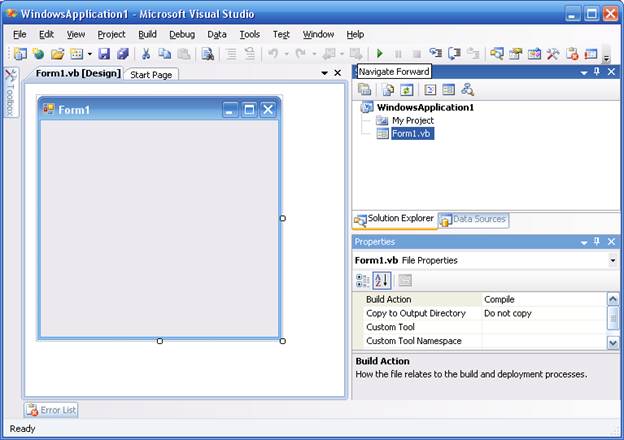This screenshot has width=624, height=440.
Task: Click the Stop Debugging square icon
Action: point(417,53)
